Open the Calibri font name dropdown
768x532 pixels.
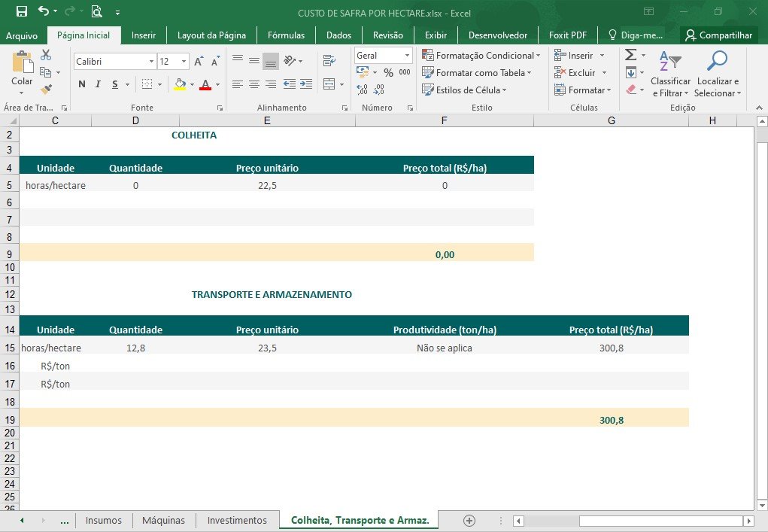151,61
